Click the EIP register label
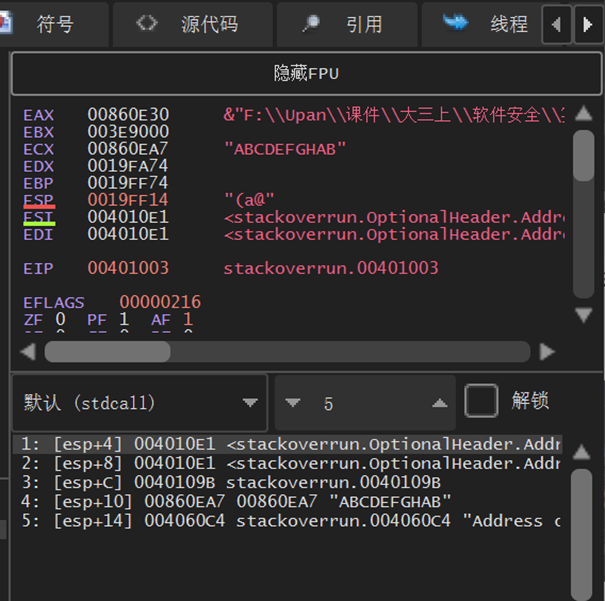Screen dimensions: 605x601 tap(38, 268)
